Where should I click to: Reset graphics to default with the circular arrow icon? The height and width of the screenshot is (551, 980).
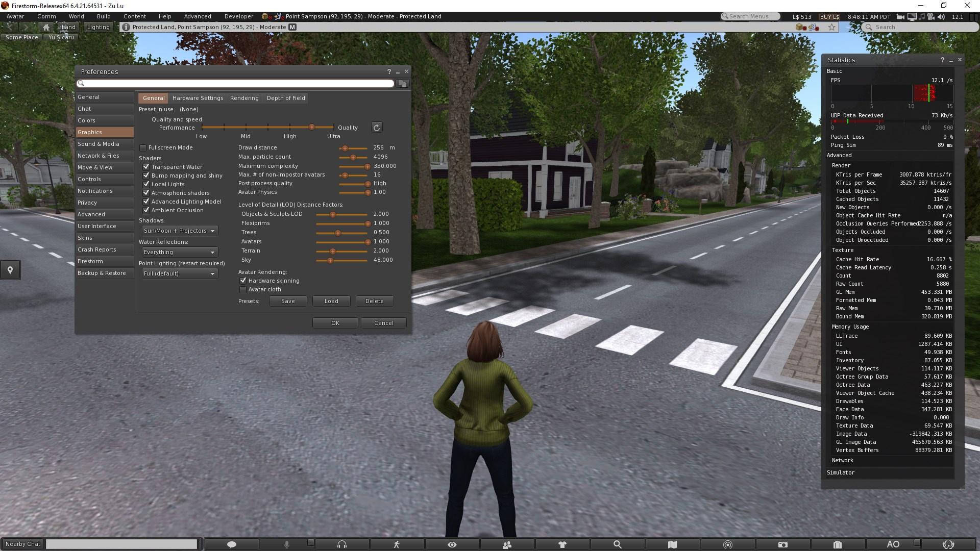tap(376, 128)
